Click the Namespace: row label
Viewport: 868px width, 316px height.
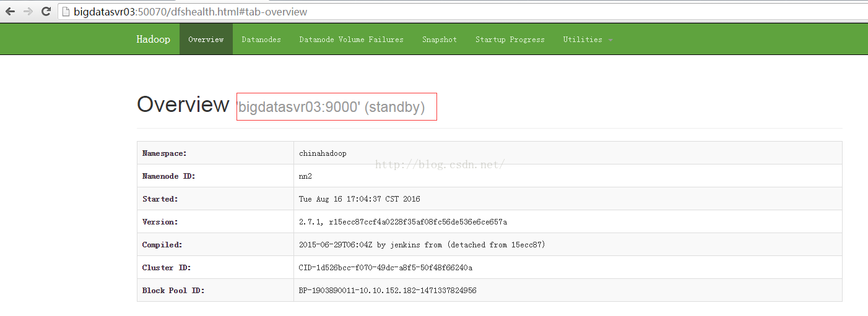(164, 153)
